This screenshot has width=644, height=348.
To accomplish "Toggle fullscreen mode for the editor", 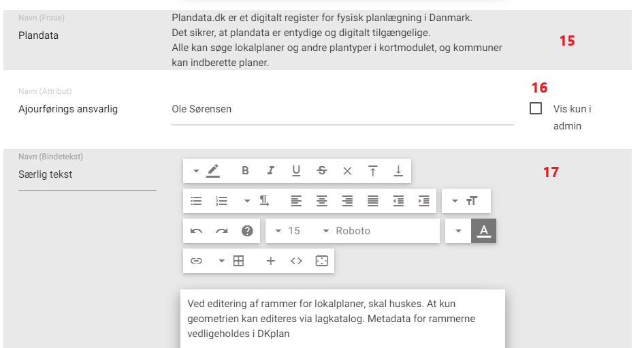I will (322, 261).
